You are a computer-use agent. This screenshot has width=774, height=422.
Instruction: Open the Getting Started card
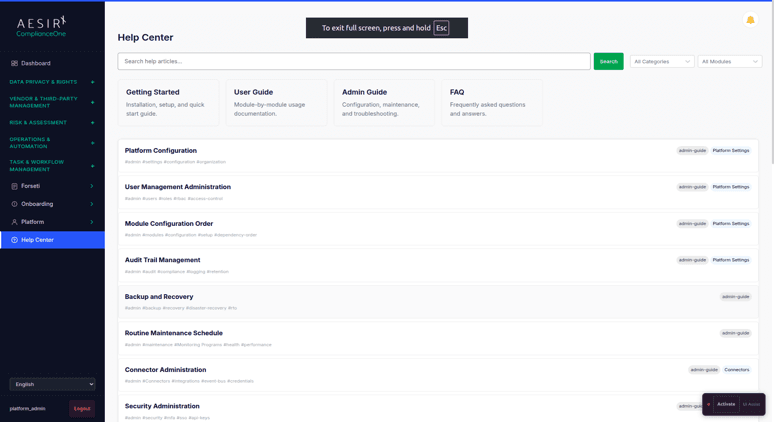coord(168,103)
